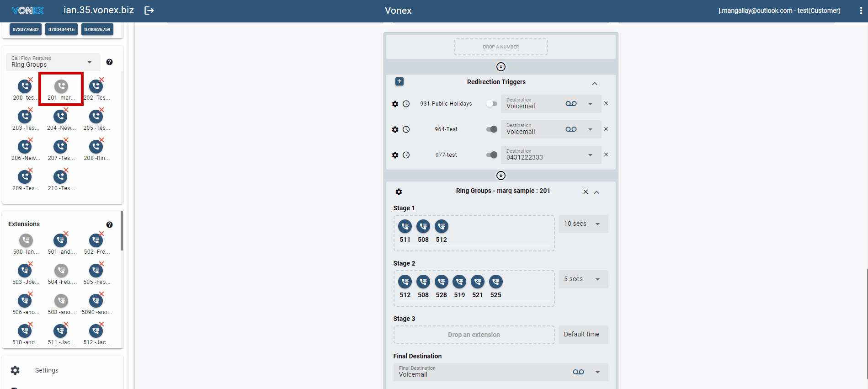Toggle the 964-Test trigger switch

[491, 129]
